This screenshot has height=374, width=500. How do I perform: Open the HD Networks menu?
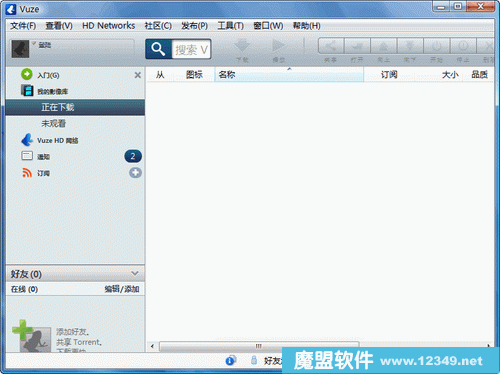tap(109, 26)
